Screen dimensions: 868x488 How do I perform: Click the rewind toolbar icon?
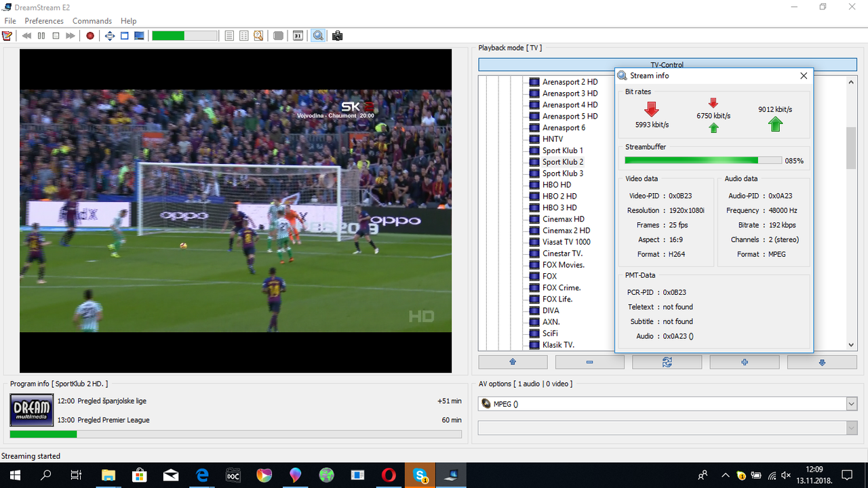pos(26,36)
